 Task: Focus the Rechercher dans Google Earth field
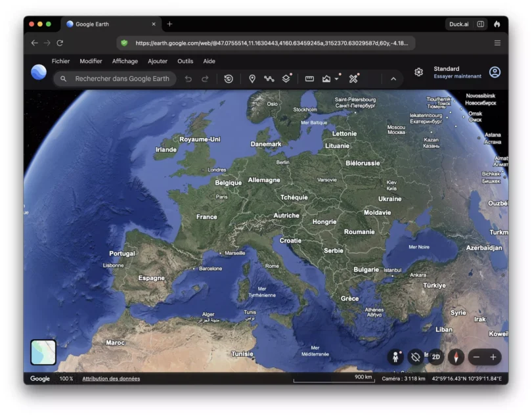click(x=115, y=79)
